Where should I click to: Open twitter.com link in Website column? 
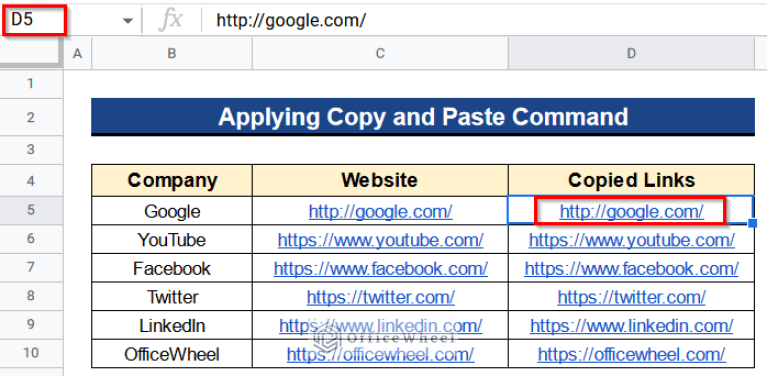pos(381,296)
